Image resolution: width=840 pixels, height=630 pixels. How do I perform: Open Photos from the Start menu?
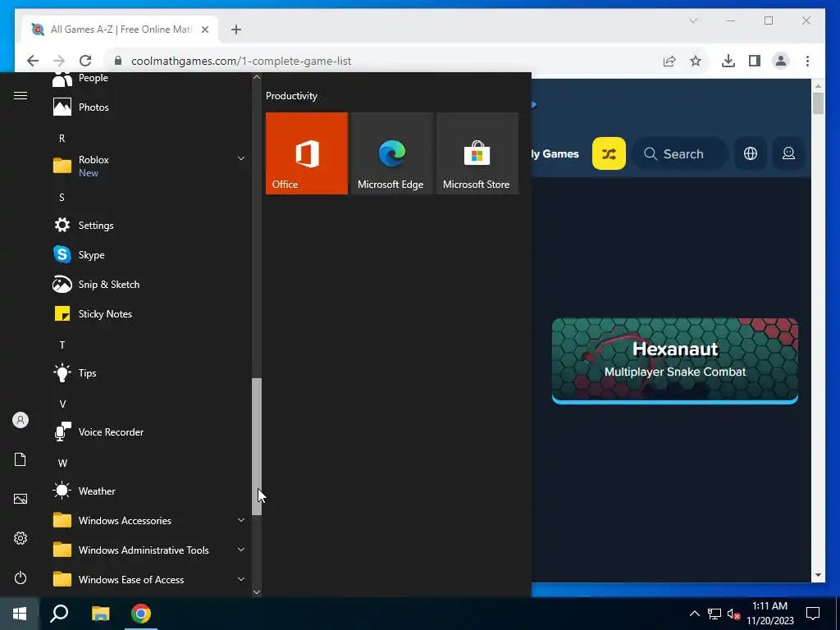tap(148, 107)
